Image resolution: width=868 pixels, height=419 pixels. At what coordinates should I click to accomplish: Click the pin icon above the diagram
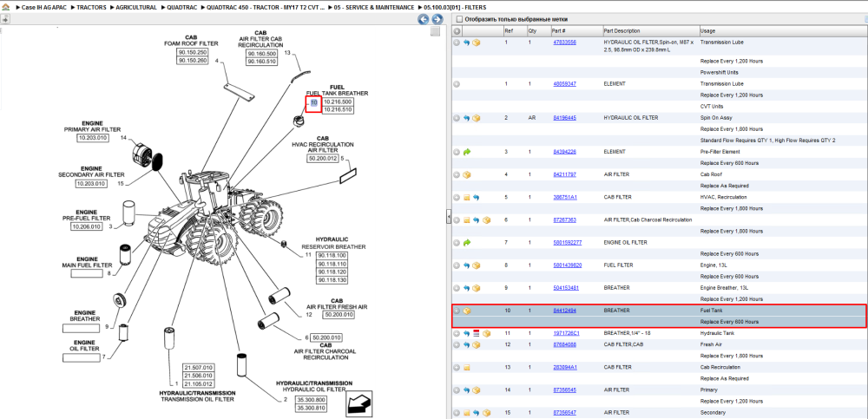pos(5,19)
